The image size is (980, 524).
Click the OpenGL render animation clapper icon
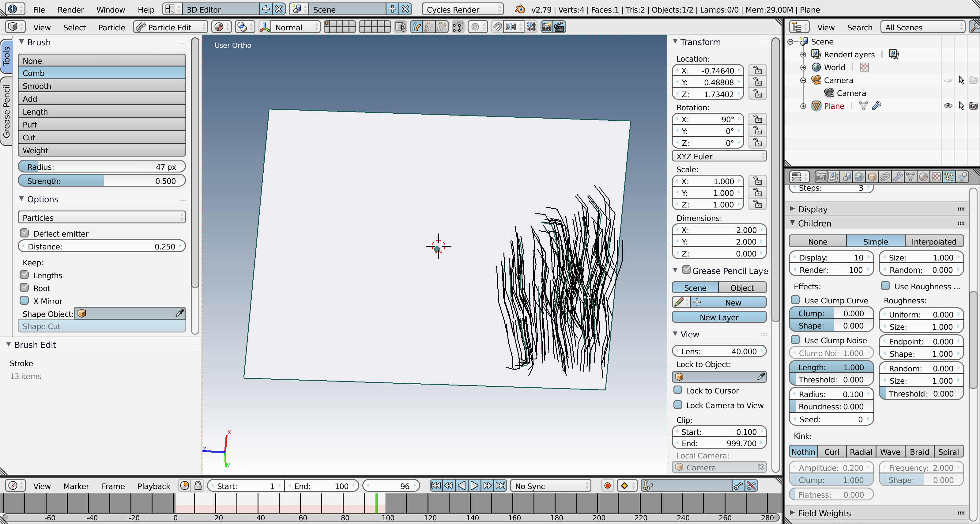(x=559, y=27)
